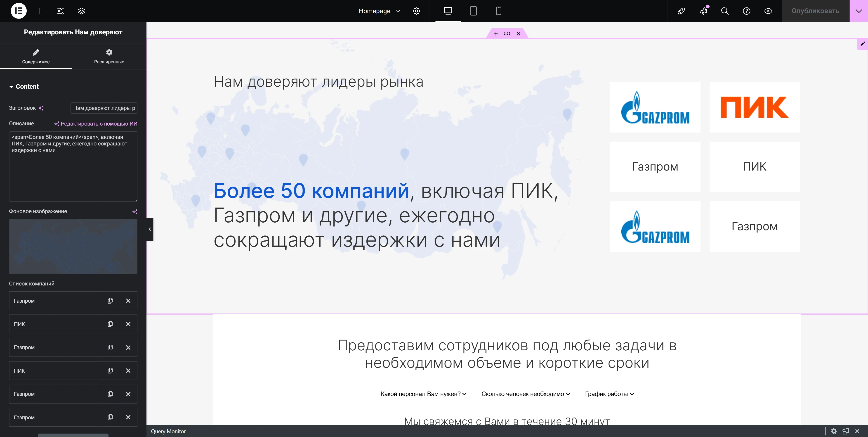Click the Elementor logo icon
This screenshot has width=868, height=437.
[19, 11]
